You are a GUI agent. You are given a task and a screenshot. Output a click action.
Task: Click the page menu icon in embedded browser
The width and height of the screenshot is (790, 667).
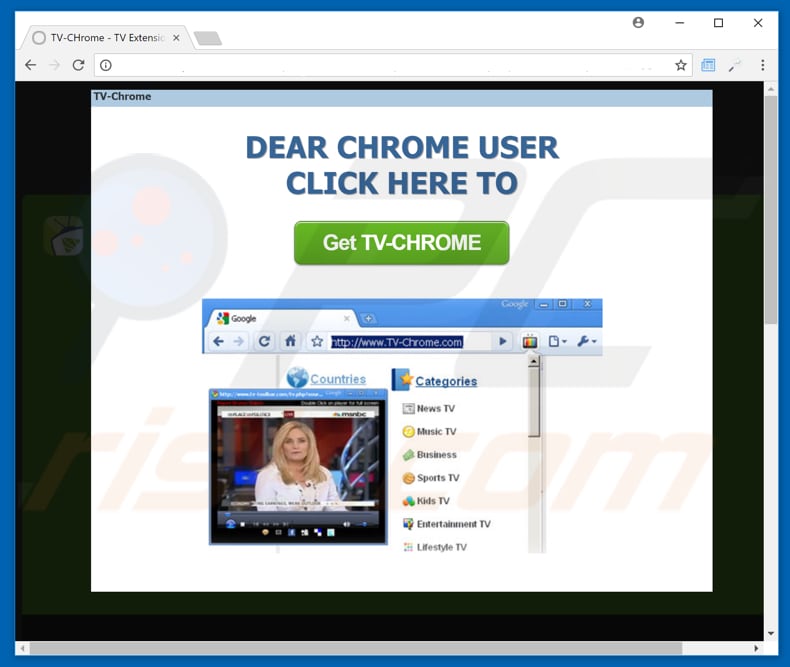(x=557, y=342)
